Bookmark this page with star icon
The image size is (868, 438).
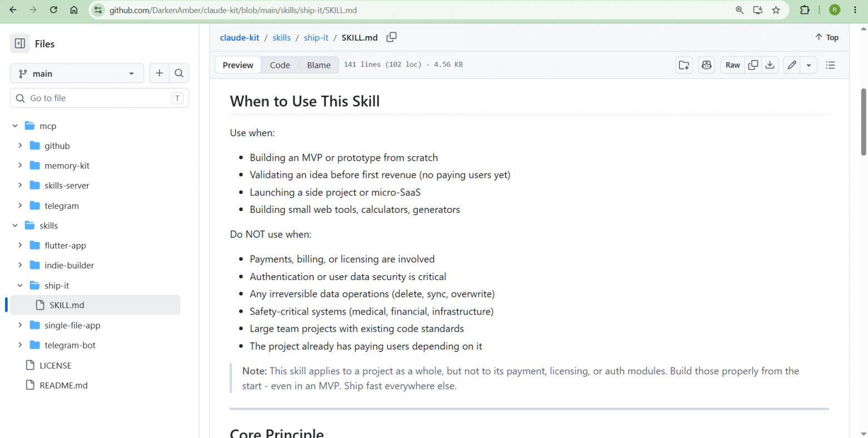coord(776,10)
